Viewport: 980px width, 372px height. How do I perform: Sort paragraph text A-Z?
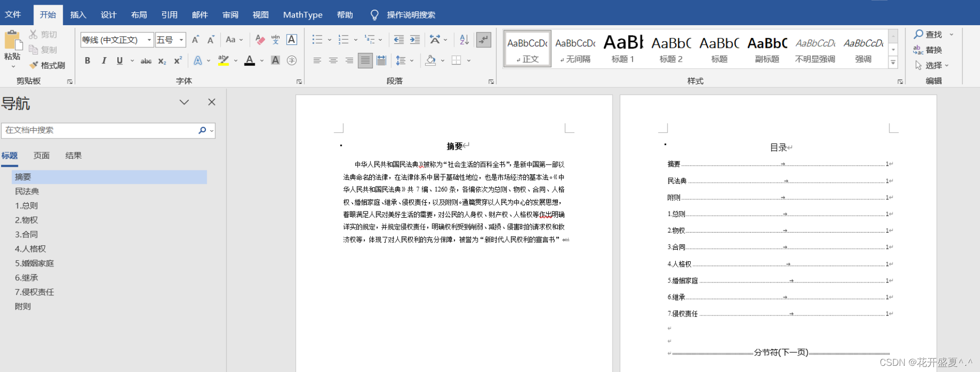click(x=464, y=40)
